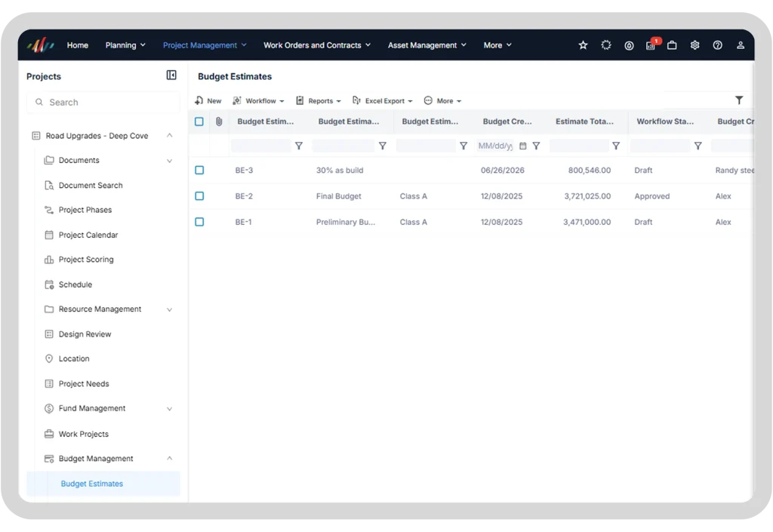Open the notifications icon with red badge
This screenshot has width=773, height=532.
coord(651,45)
